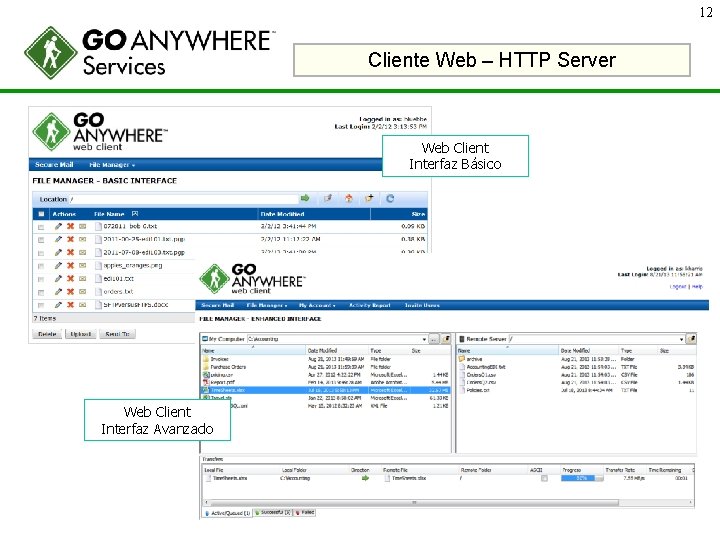
Task: Check the box for 072011 bob file
Action: click(41, 227)
